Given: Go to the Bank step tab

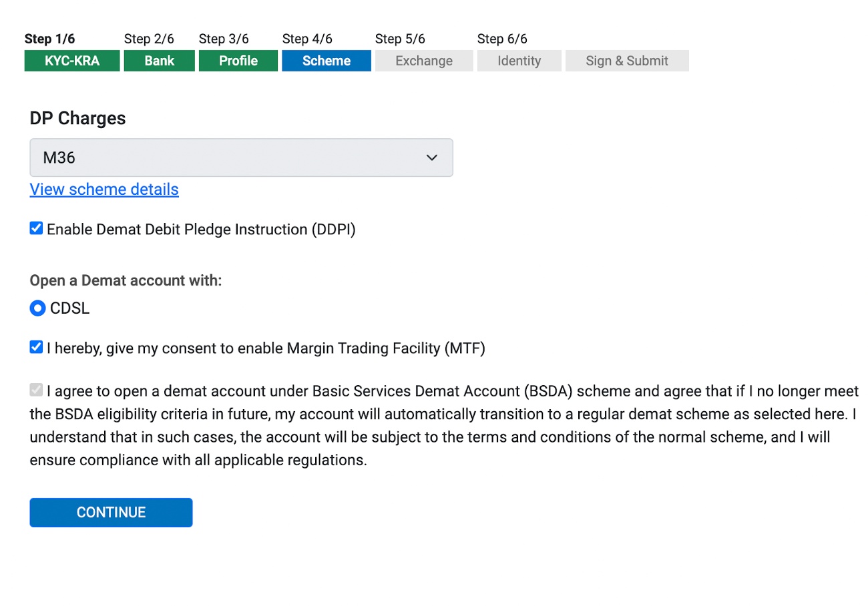Looking at the screenshot, I should 160,61.
